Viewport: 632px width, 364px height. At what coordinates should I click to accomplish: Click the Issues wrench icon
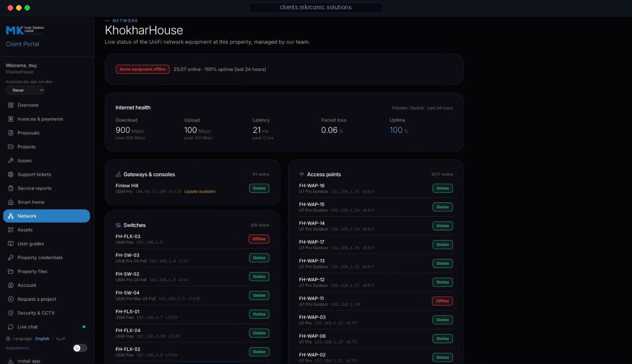(x=11, y=161)
